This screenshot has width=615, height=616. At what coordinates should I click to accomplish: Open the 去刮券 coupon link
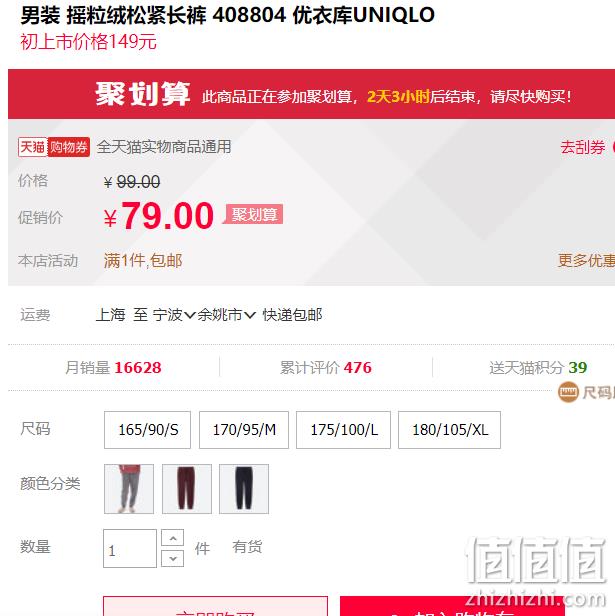pyautogui.click(x=583, y=147)
